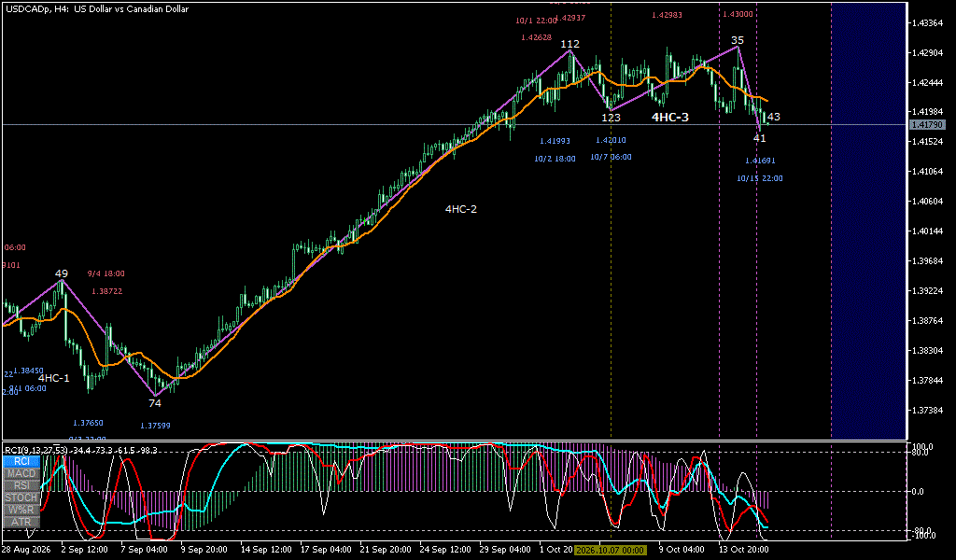Click the blue price label '1.41691'

[x=760, y=161]
